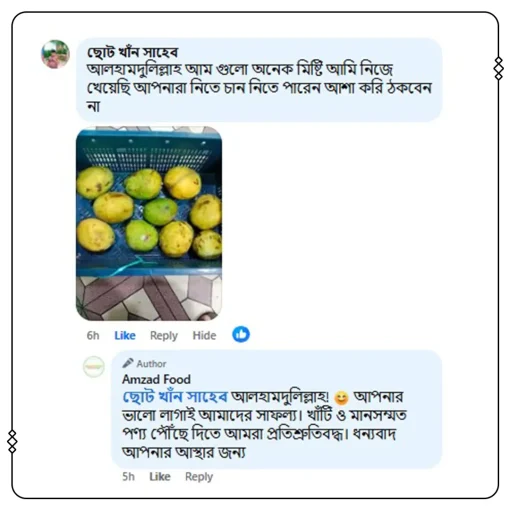This screenshot has width=510, height=510.
Task: Open the mango crate photo attachment
Action: (149, 223)
